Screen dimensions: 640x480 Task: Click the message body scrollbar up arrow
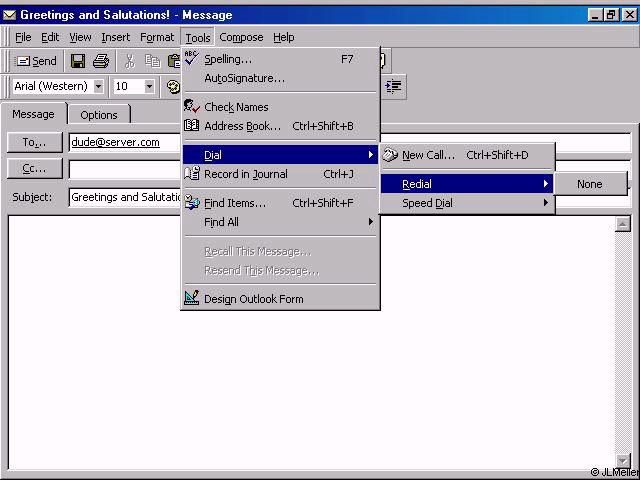point(622,224)
